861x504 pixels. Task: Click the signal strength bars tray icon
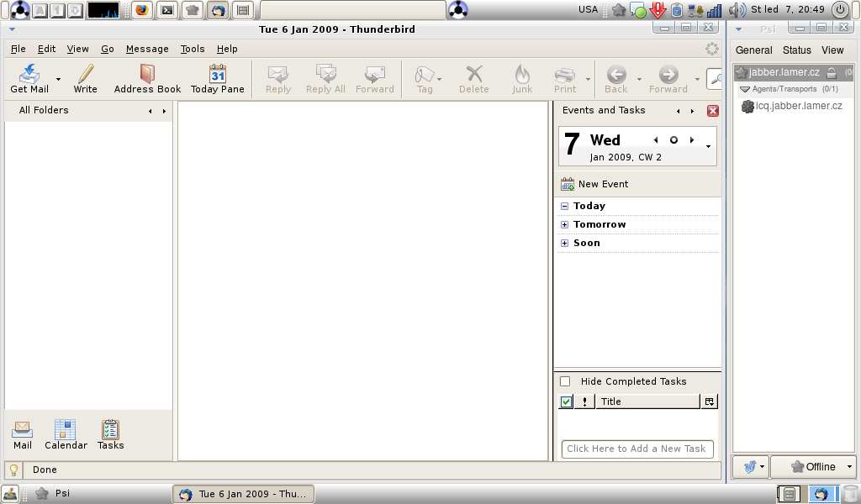coord(715,10)
